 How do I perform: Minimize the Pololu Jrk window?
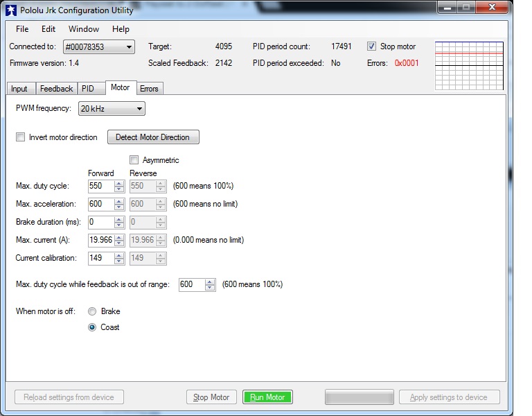447,8
